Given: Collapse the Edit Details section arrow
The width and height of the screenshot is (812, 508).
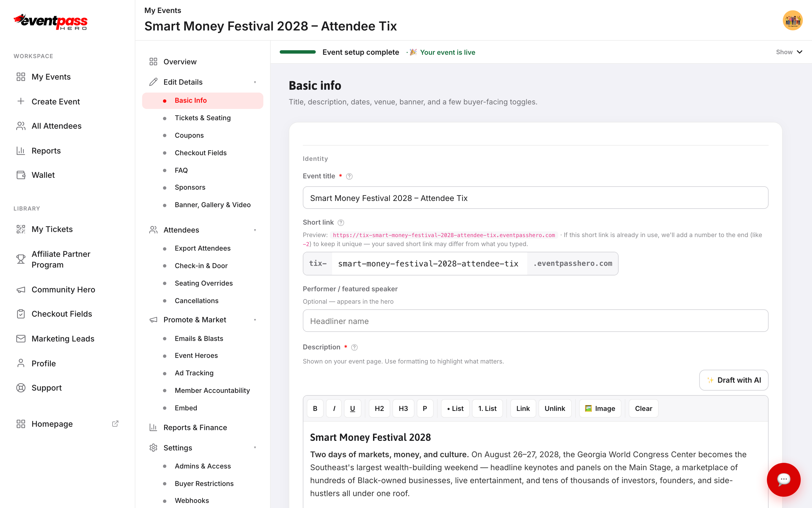Looking at the screenshot, I should pos(255,82).
